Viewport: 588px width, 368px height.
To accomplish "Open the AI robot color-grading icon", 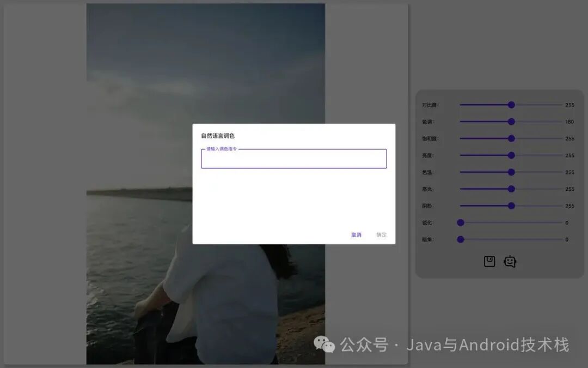I will pyautogui.click(x=510, y=261).
